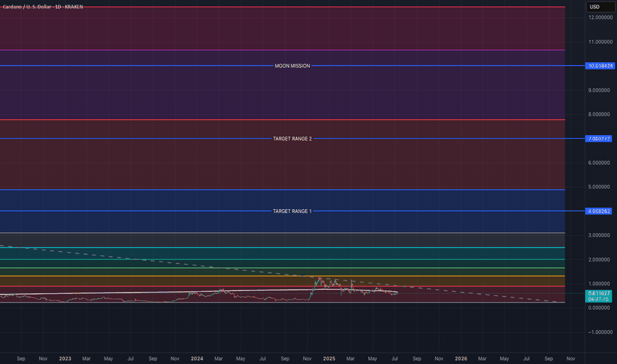Image resolution: width=617 pixels, height=364 pixels.
Task: Click the 2025 label on time axis
Action: coord(329,359)
